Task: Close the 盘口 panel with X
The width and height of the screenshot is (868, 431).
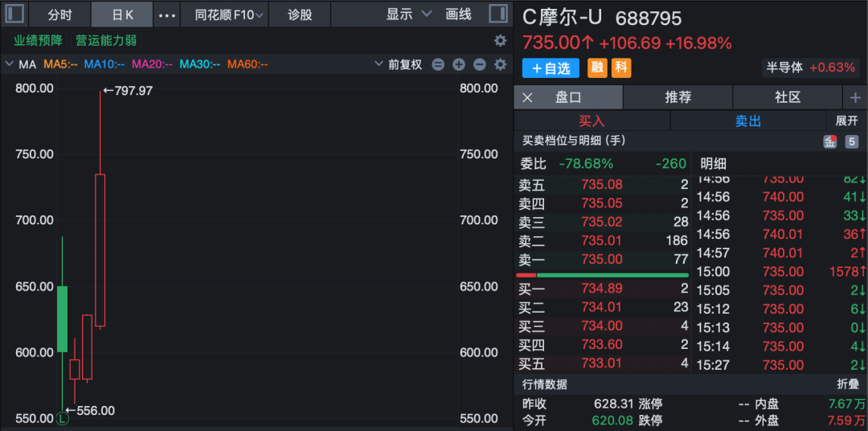Action: (x=527, y=97)
